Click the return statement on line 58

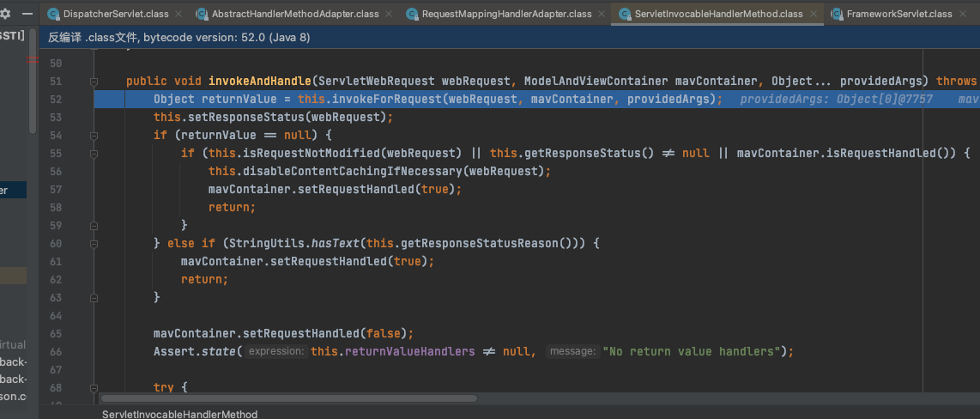point(233,208)
